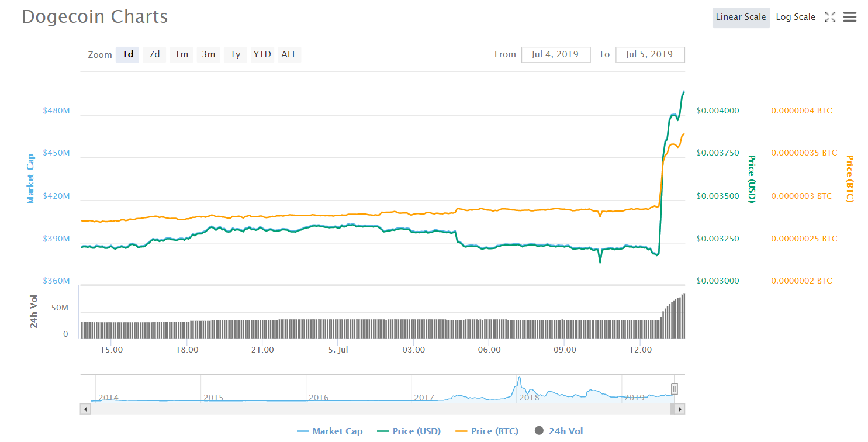Viewport: 868px width, 442px height.
Task: Click the Dogecoin Charts heading
Action: [x=95, y=16]
